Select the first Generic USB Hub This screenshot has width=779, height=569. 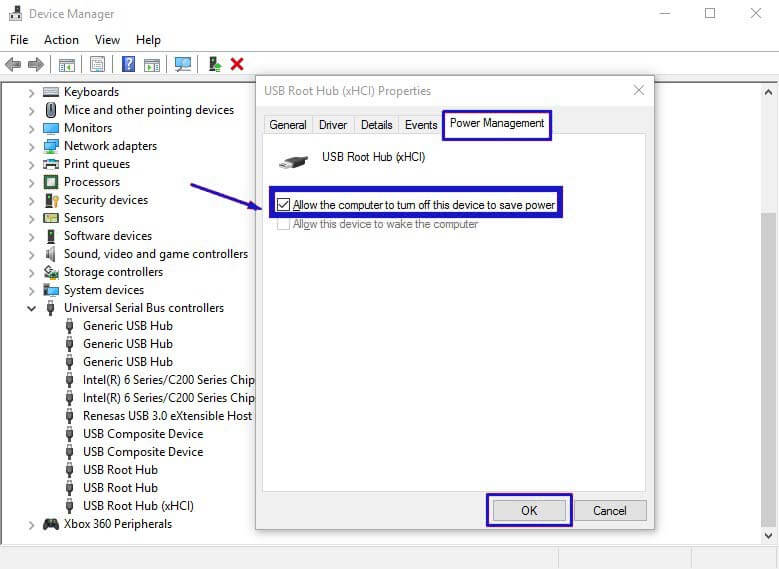(x=128, y=326)
